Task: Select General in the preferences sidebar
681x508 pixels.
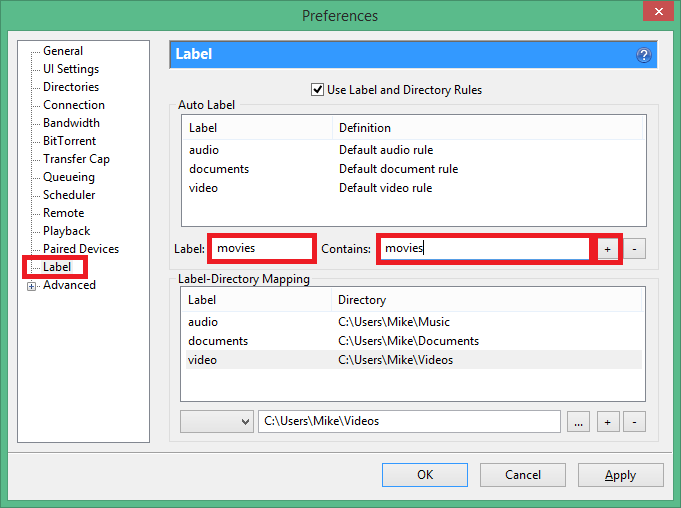Action: pyautogui.click(x=63, y=51)
